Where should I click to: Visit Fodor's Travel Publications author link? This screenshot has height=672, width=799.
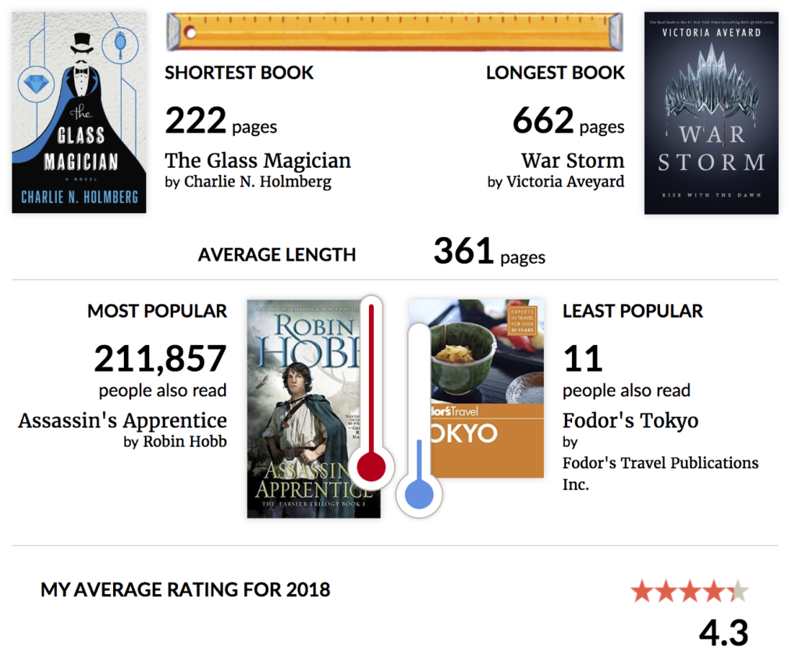(660, 473)
